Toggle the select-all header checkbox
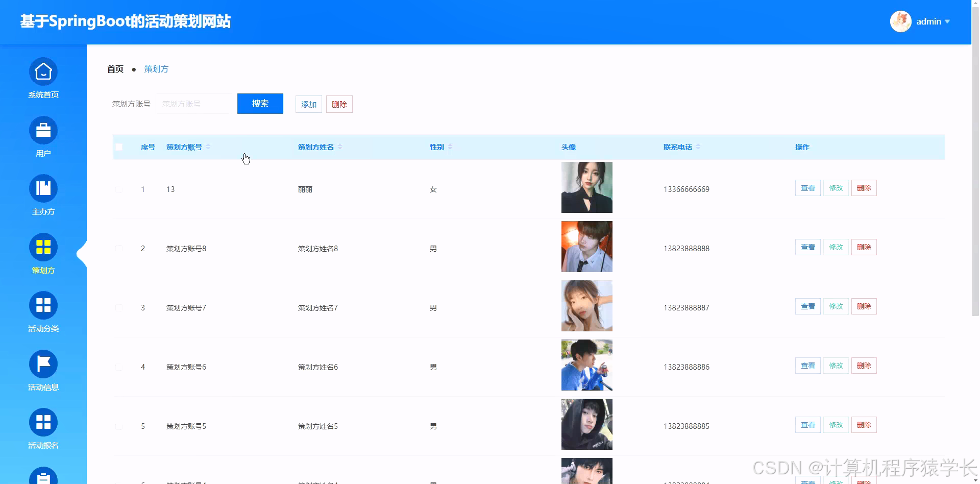 coord(119,147)
